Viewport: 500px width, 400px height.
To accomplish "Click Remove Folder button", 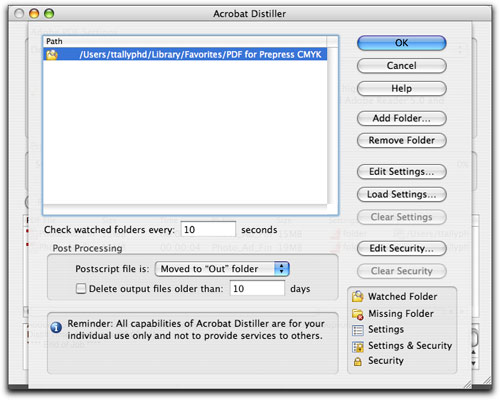I will (401, 140).
